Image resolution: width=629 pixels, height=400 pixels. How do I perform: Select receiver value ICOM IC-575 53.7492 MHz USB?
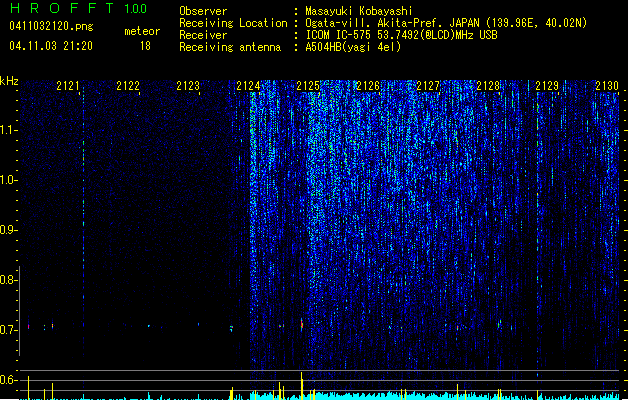401,35
